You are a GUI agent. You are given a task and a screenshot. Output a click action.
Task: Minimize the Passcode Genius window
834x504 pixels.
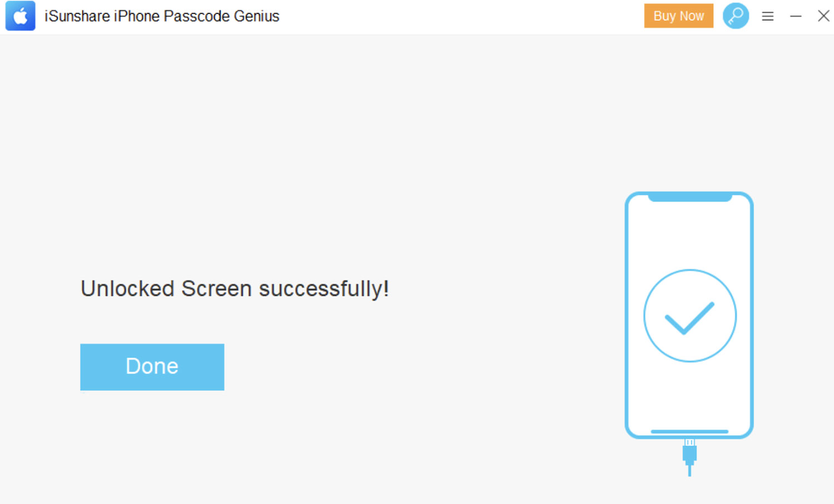click(796, 16)
